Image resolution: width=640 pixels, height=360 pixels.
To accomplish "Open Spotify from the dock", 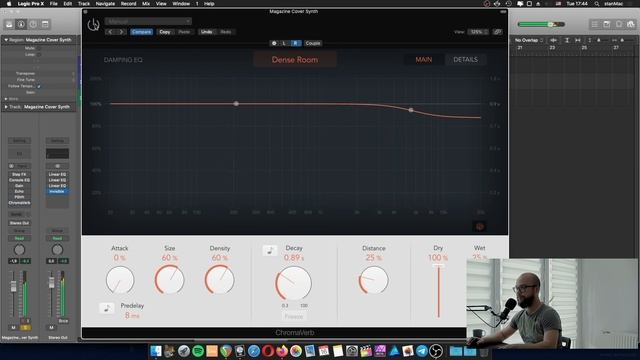I will 198,351.
